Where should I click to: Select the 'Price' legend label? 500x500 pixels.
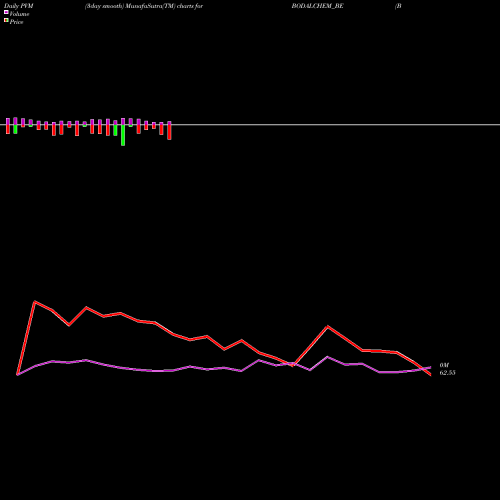(x=16, y=22)
